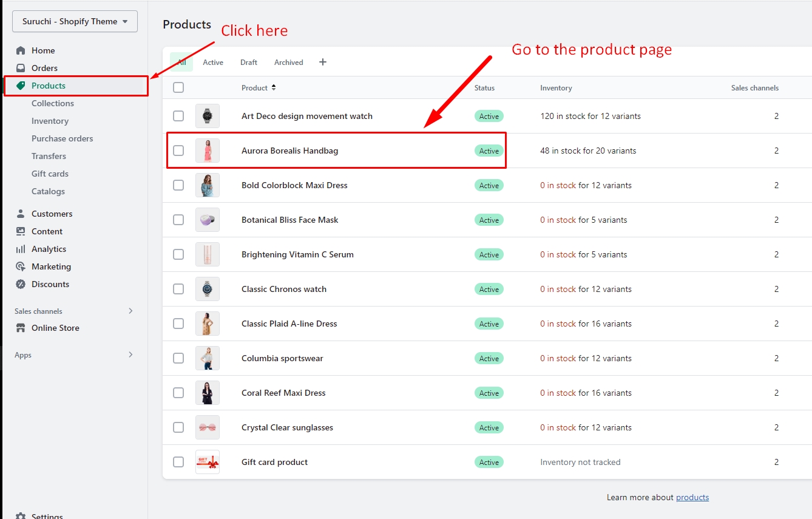The height and width of the screenshot is (519, 812).
Task: Open Marketing via its target icon
Action: 21,266
